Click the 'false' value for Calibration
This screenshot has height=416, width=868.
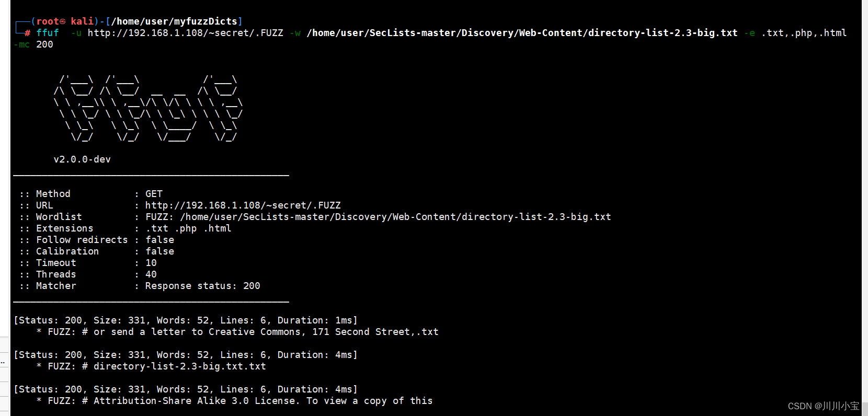coord(159,251)
